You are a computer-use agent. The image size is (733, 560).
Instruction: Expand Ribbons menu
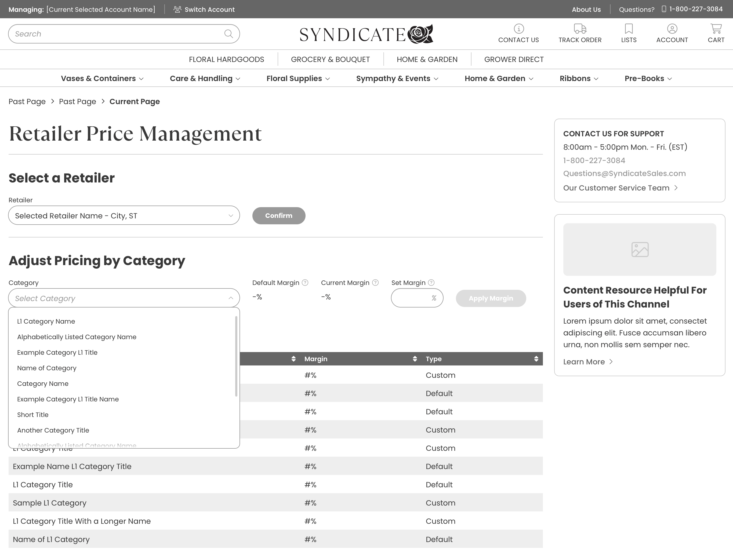pyautogui.click(x=579, y=78)
